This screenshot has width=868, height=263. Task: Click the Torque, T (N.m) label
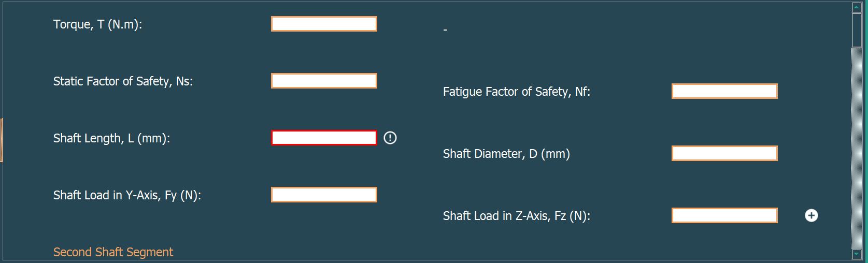click(97, 24)
